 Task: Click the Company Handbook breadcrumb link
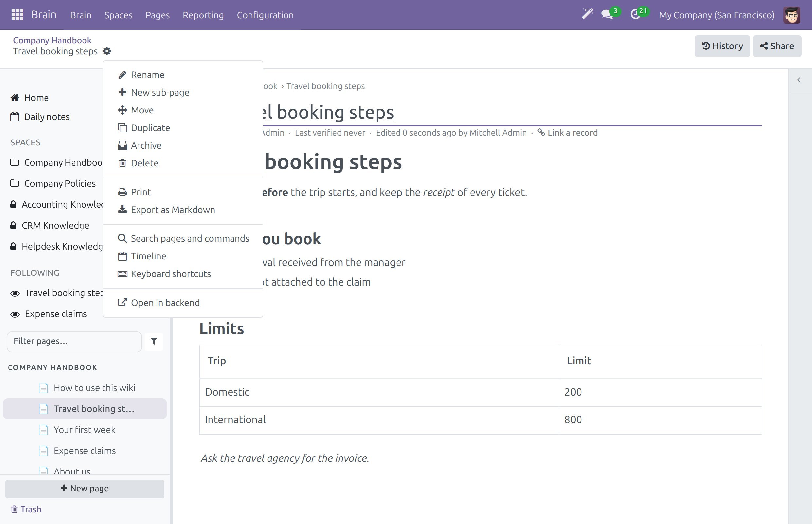(x=52, y=40)
